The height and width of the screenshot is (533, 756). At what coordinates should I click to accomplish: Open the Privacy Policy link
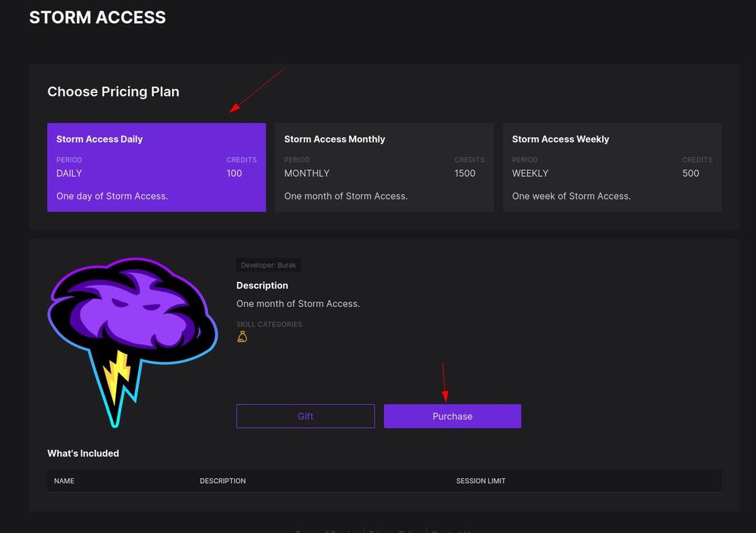[x=394, y=531]
